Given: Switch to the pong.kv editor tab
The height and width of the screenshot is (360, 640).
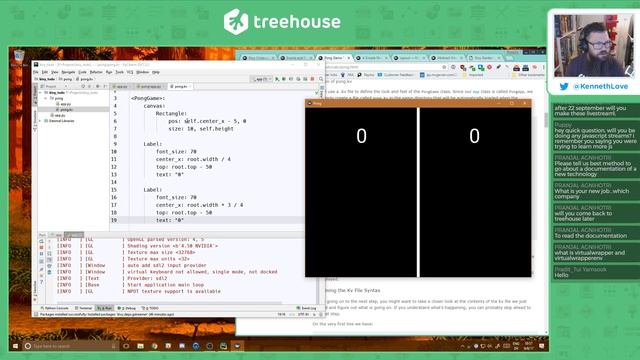Looking at the screenshot, I should click(x=181, y=87).
